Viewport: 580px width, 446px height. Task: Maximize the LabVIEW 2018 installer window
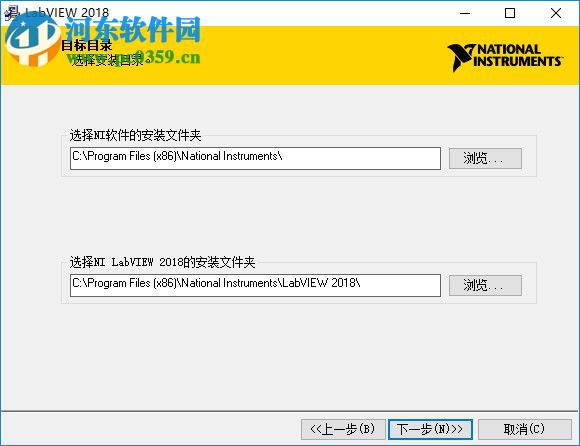(x=510, y=13)
